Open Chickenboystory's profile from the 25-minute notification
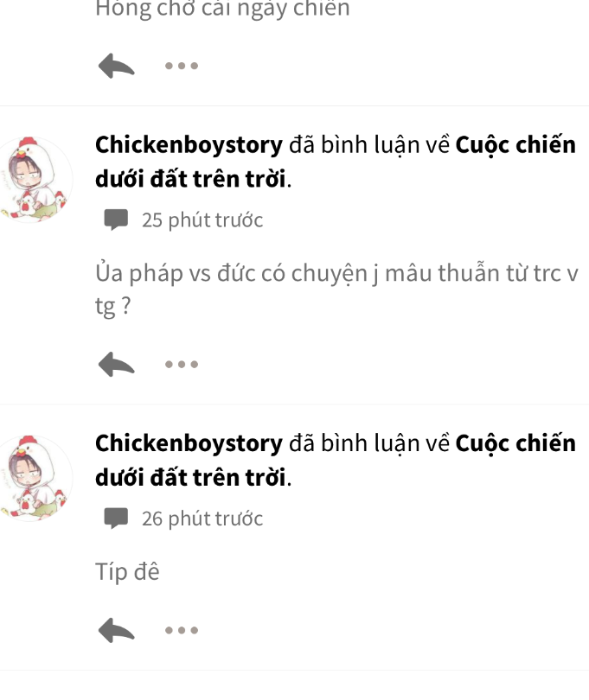Viewport: 589px width, 700px height. coord(189,145)
